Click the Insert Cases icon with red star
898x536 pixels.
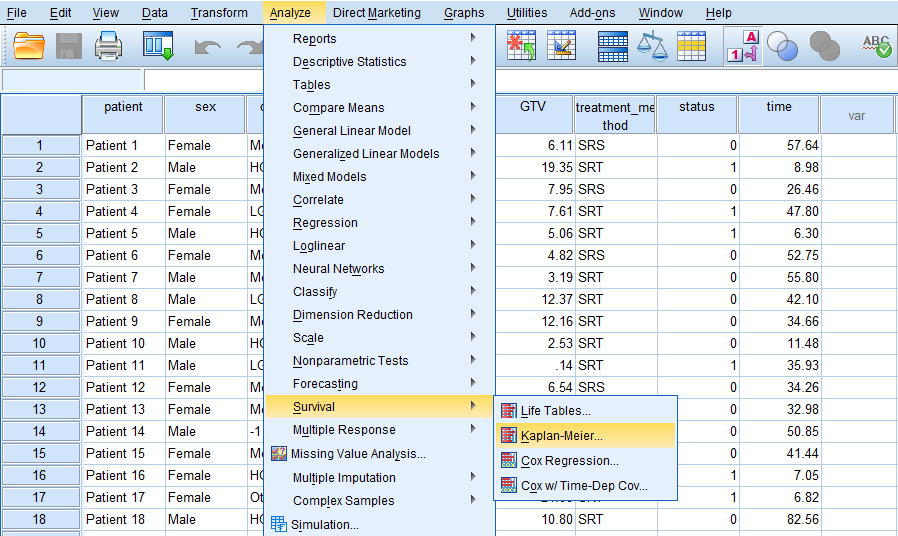pyautogui.click(x=521, y=46)
